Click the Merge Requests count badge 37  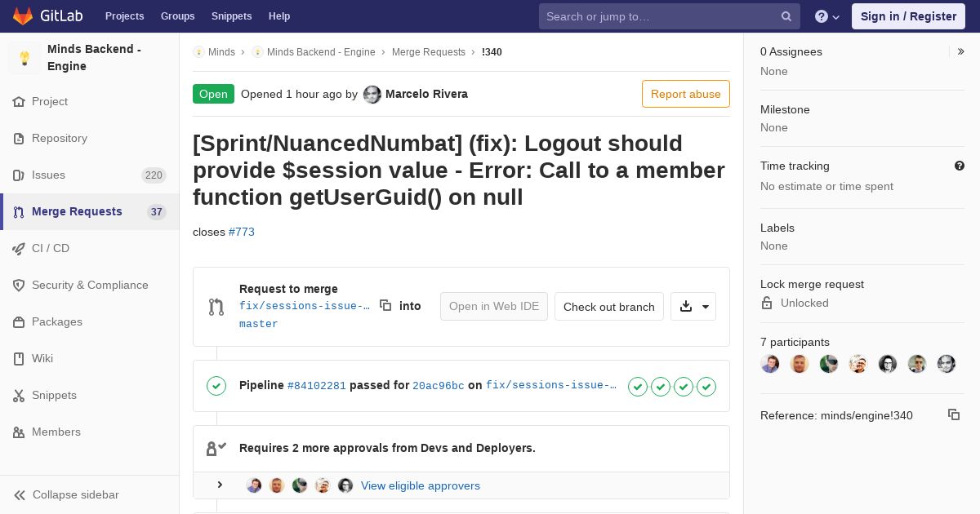tap(157, 212)
